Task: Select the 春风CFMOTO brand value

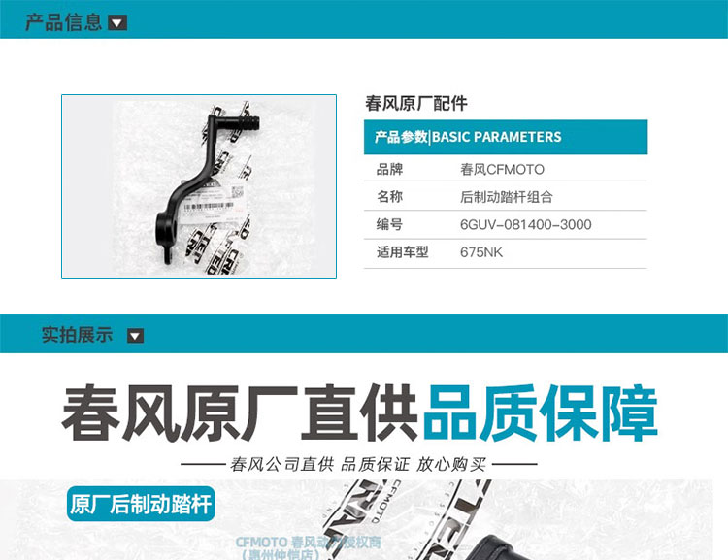Action: pyautogui.click(x=502, y=169)
